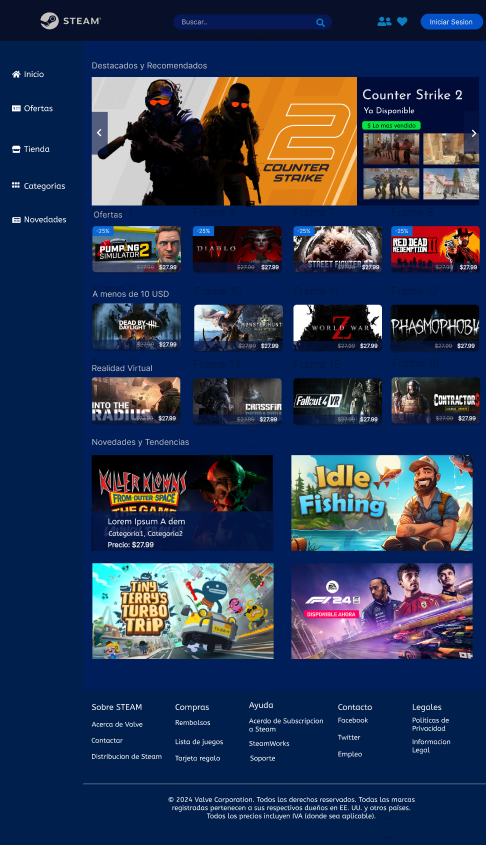
Task: Click the Steam logo icon
Action: click(49, 21)
